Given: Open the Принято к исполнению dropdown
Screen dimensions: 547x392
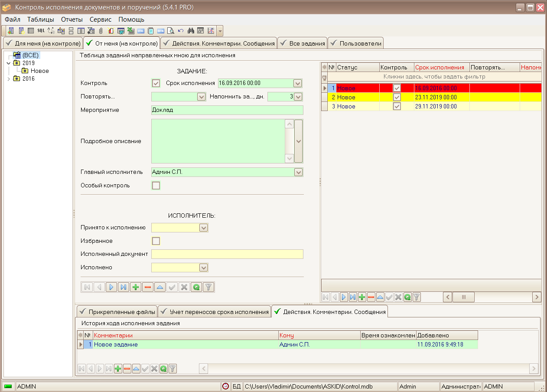Looking at the screenshot, I should tap(204, 228).
